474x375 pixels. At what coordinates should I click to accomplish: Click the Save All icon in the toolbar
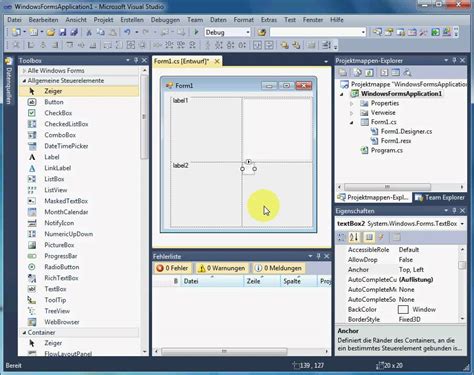[x=74, y=32]
